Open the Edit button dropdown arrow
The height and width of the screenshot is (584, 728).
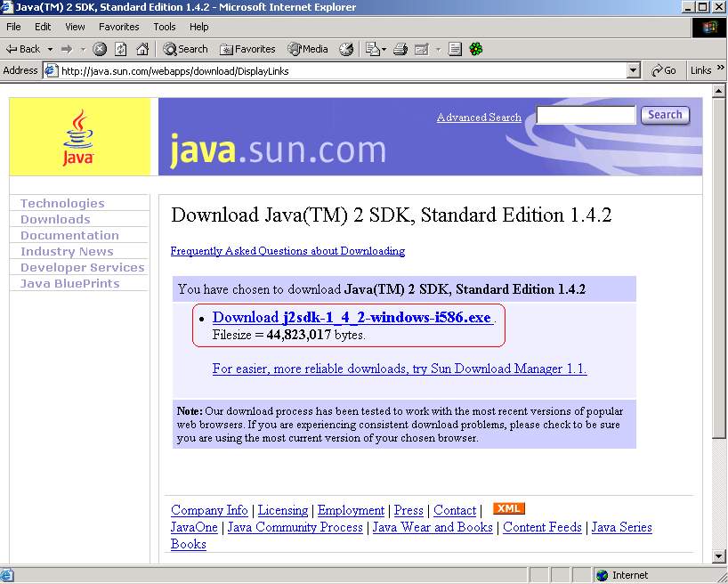(x=438, y=49)
